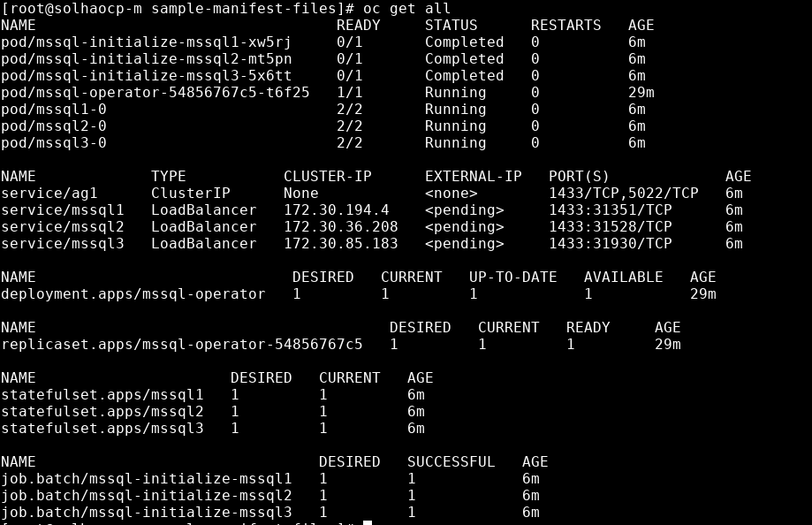The width and height of the screenshot is (812, 525).
Task: Click the UP-TO-DATE column header
Action: pyautogui.click(x=513, y=278)
